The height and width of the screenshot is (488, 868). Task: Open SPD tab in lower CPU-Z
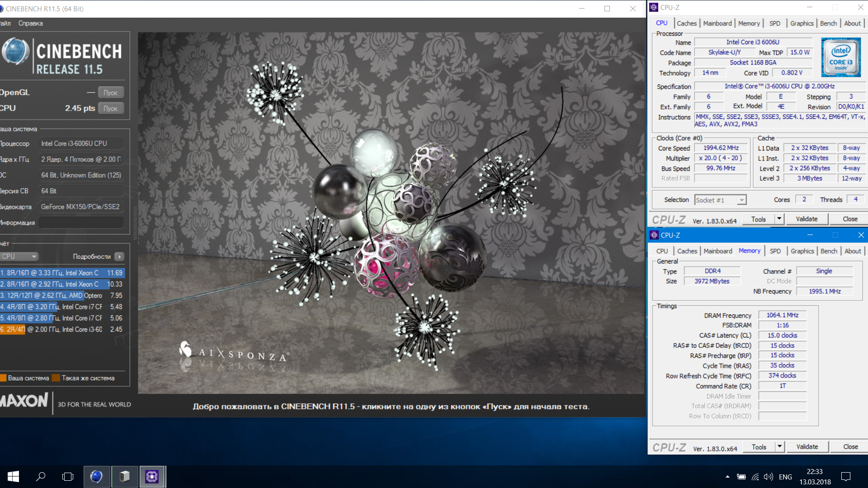pos(775,251)
